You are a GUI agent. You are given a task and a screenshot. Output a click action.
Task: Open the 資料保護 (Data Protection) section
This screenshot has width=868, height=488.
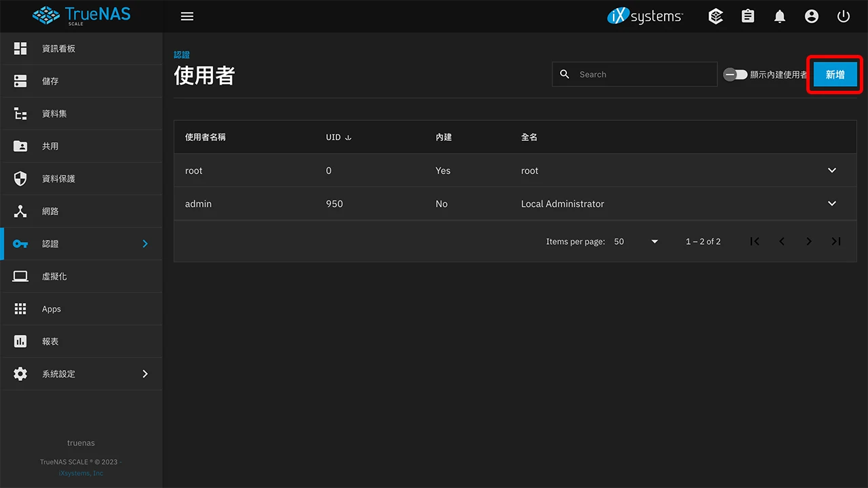(60, 178)
